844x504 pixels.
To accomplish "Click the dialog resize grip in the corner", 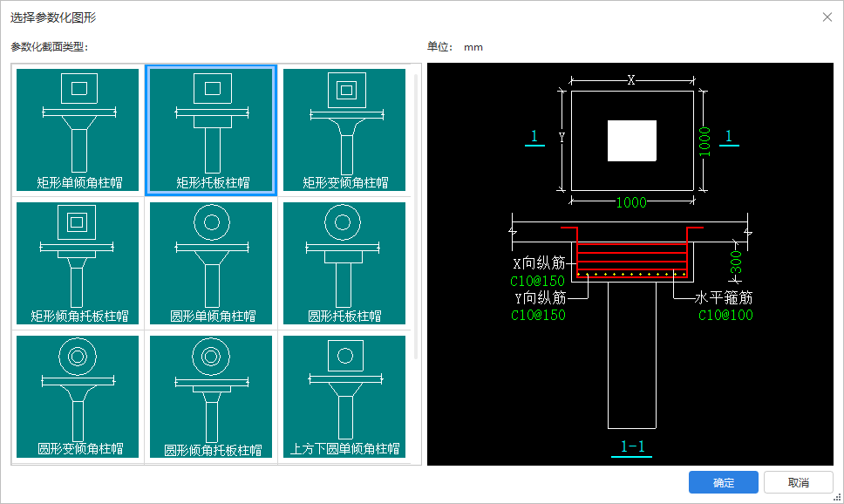I will point(838,498).
